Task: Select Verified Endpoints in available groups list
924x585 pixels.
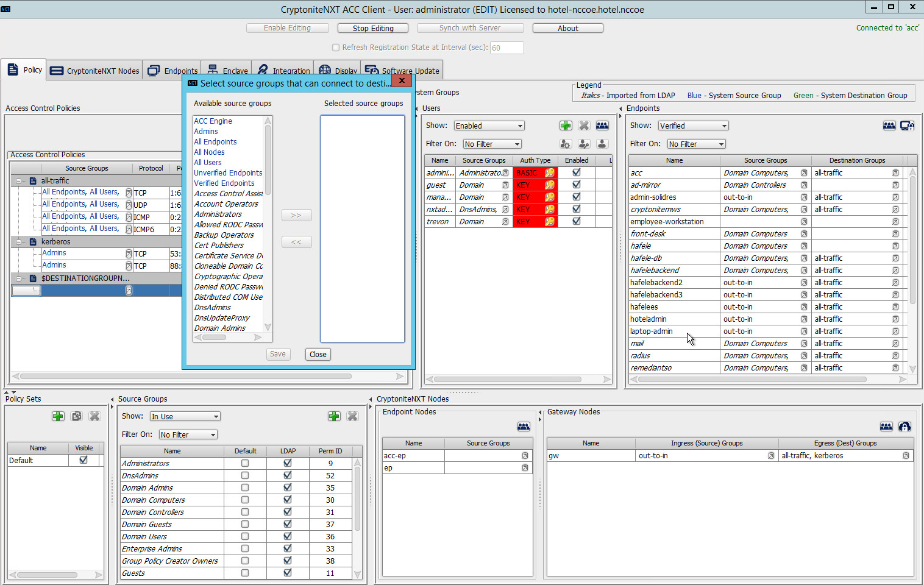Action: [224, 183]
